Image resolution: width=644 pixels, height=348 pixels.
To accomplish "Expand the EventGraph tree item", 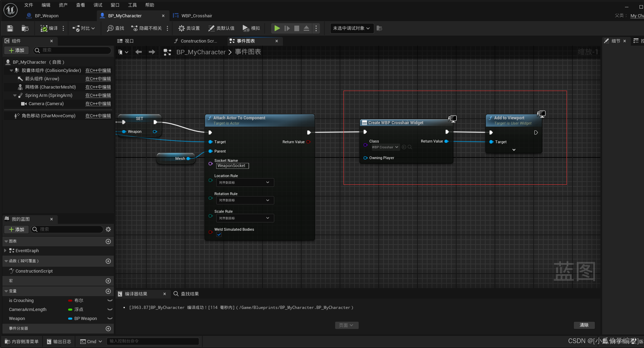I will tap(5, 250).
